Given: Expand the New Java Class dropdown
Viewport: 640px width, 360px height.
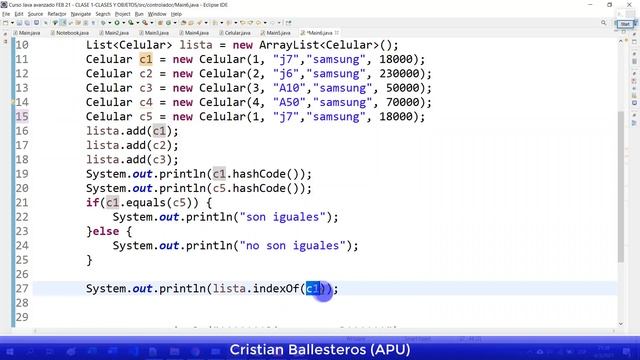Looking at the screenshot, I should point(175,23).
